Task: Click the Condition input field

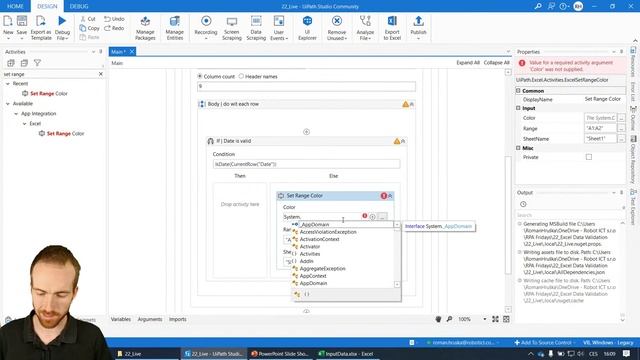Action: click(306, 164)
